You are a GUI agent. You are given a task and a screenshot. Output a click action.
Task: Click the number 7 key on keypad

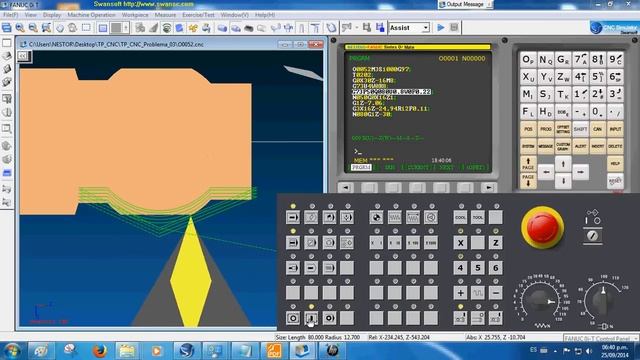click(580, 60)
